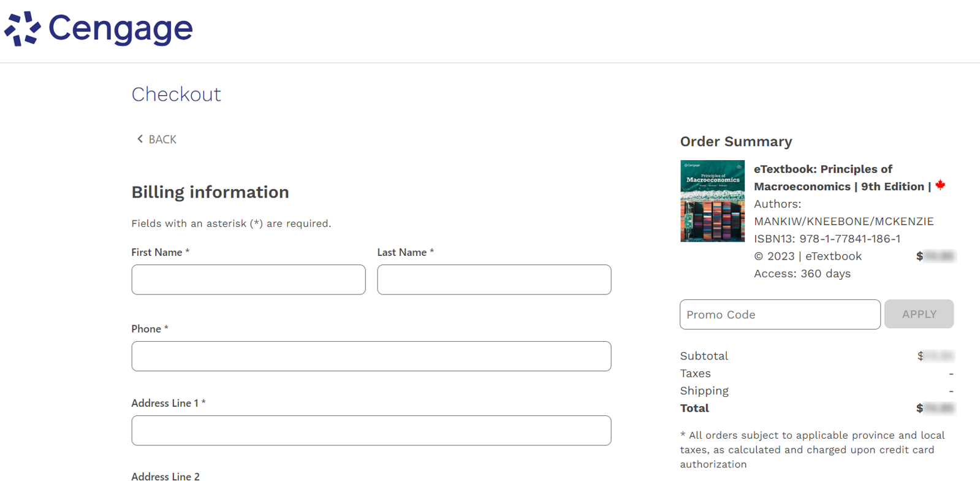The width and height of the screenshot is (980, 481).
Task: Click the taxes disclaimer note under Total
Action: (x=813, y=450)
